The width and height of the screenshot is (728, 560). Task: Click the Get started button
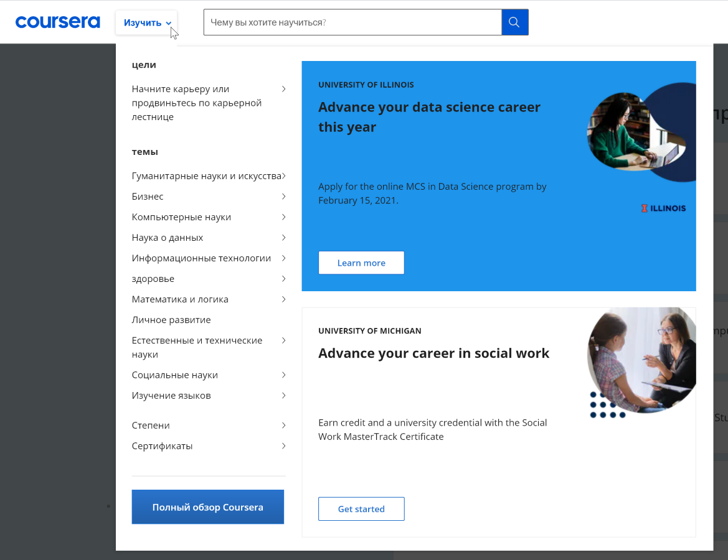(x=361, y=509)
